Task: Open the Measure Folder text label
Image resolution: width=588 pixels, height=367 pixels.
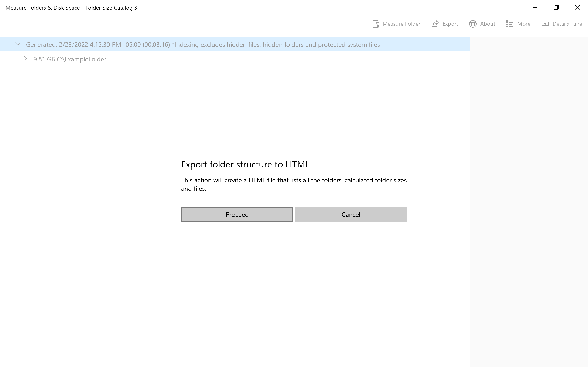Action: [401, 24]
